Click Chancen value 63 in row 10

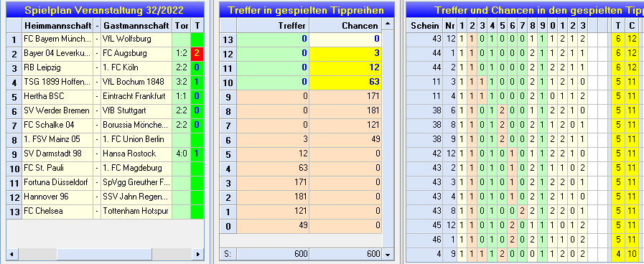[x=346, y=82]
